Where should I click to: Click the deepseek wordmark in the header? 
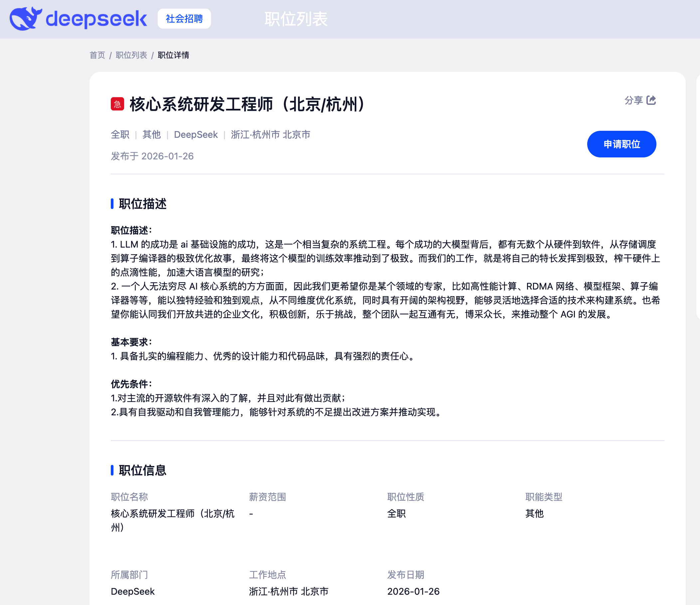96,19
